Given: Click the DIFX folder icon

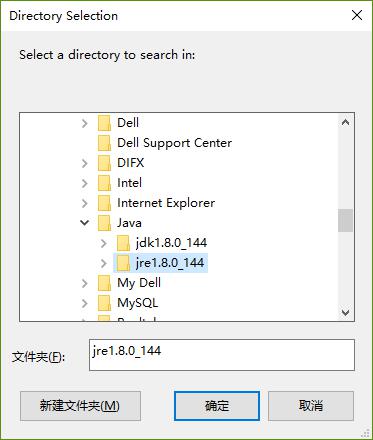Looking at the screenshot, I should (104, 163).
